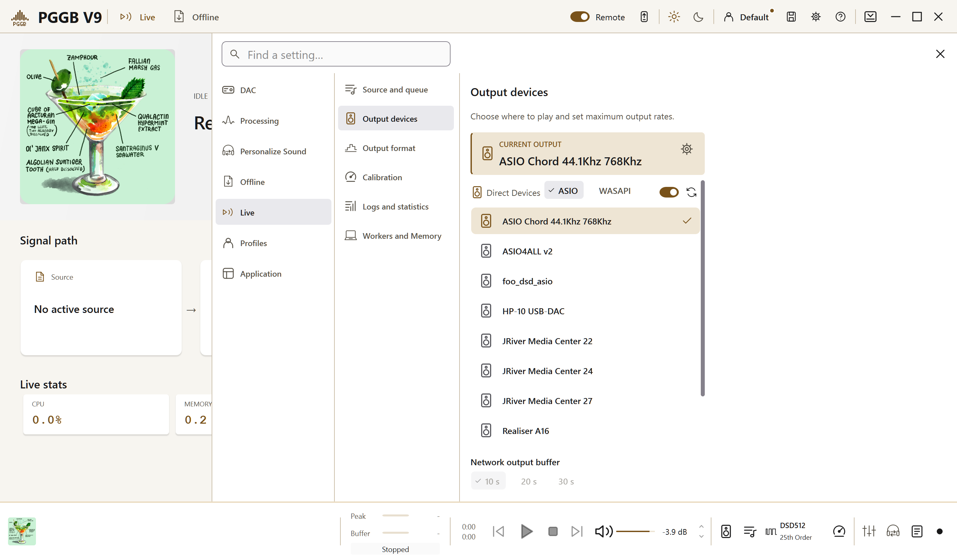957x560 pixels.
Task: Stop playback with the stop button
Action: [553, 531]
